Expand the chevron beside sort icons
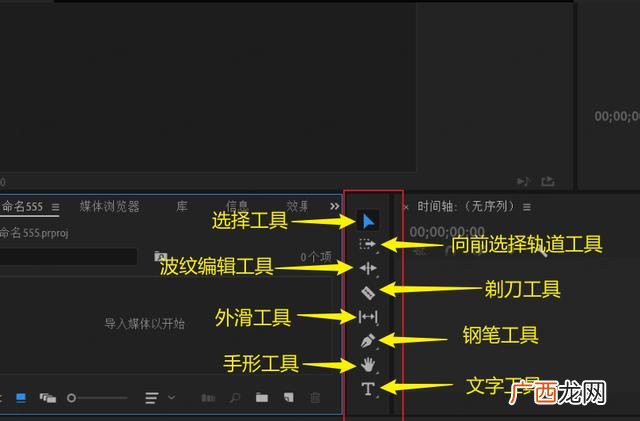Image resolution: width=640 pixels, height=421 pixels. click(171, 397)
